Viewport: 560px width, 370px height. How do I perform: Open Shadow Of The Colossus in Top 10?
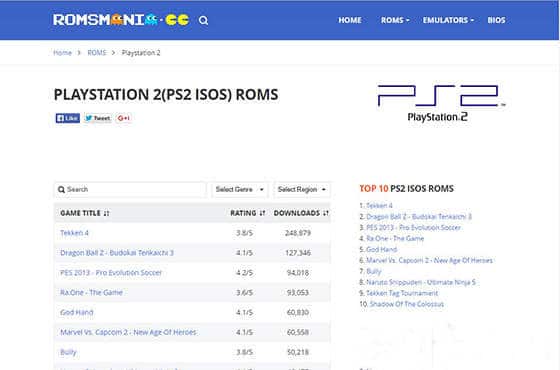[x=407, y=304]
